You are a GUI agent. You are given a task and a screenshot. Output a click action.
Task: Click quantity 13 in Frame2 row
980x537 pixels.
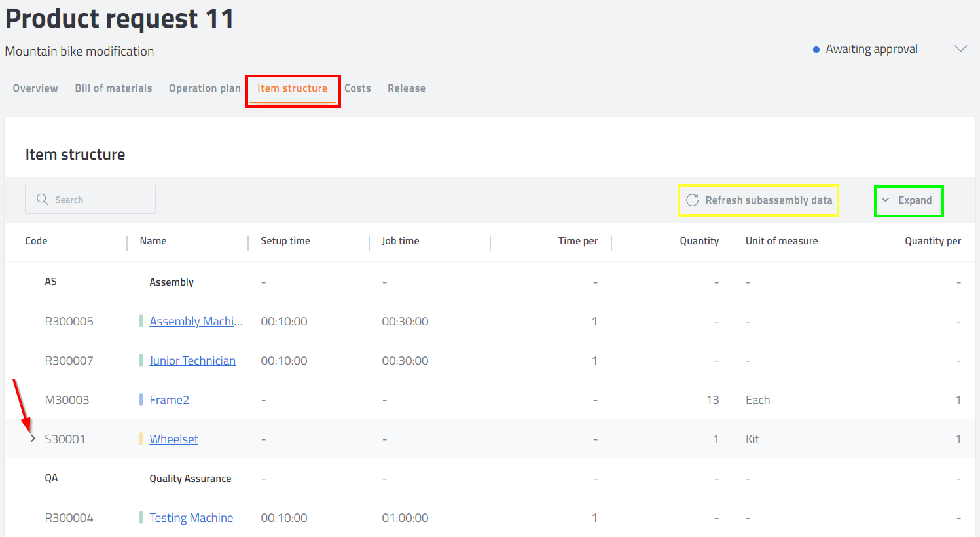(x=712, y=400)
